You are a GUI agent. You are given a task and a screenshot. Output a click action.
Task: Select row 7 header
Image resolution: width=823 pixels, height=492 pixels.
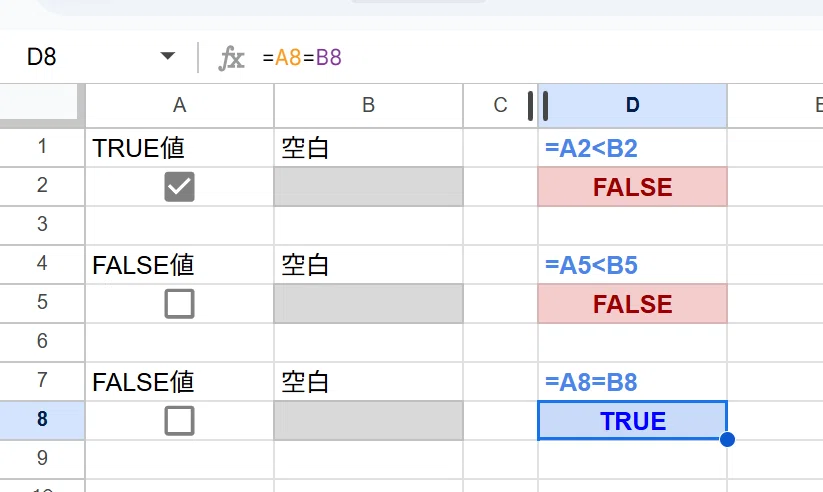(x=42, y=381)
